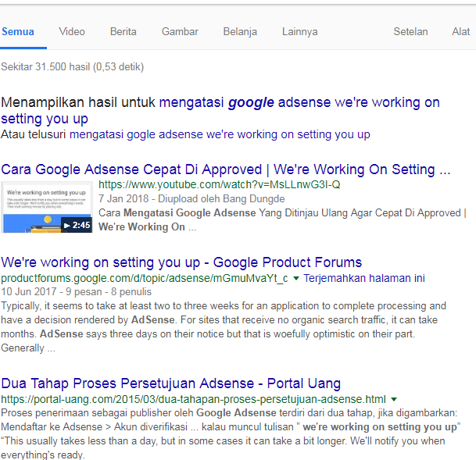
Task: Switch to the Video tab
Action: tap(72, 31)
